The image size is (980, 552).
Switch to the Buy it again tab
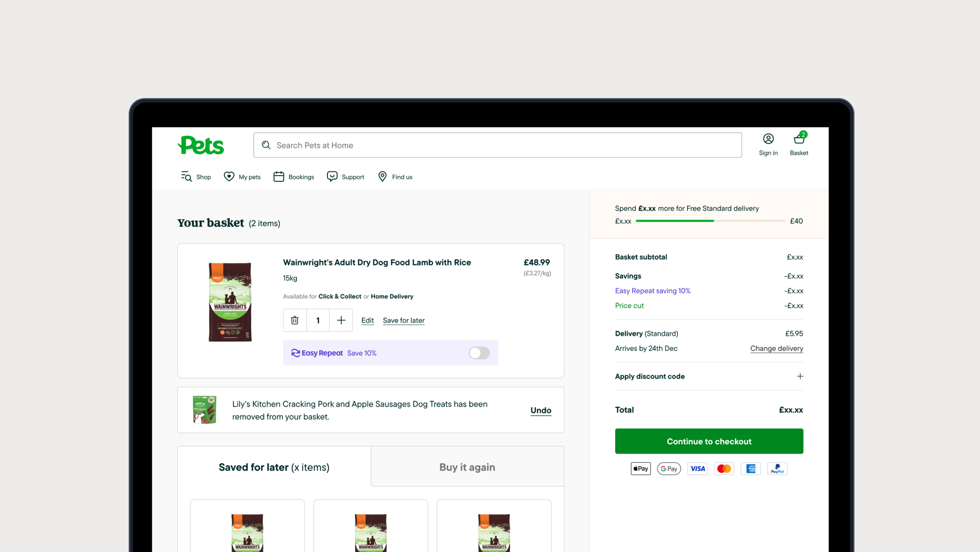(467, 467)
